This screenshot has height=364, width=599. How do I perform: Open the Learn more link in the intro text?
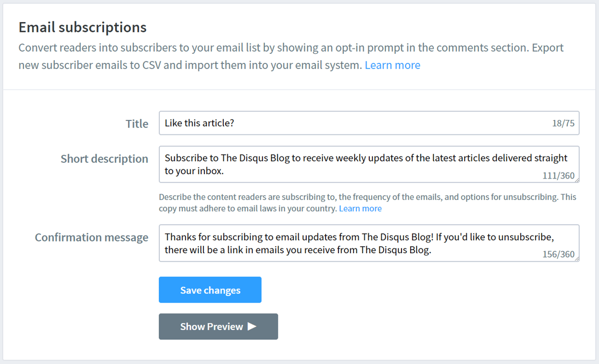pos(392,65)
